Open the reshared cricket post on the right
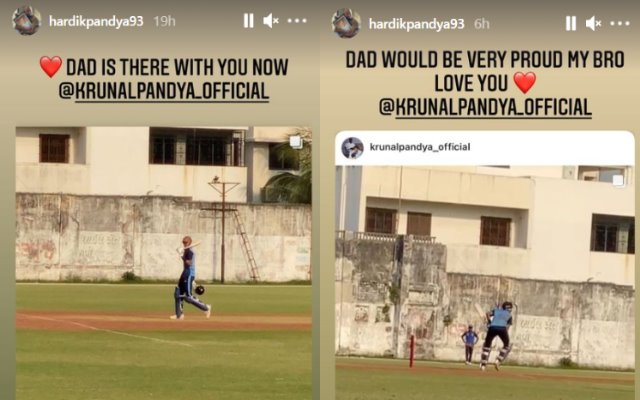Screen dimensions: 640x400 point(485,265)
